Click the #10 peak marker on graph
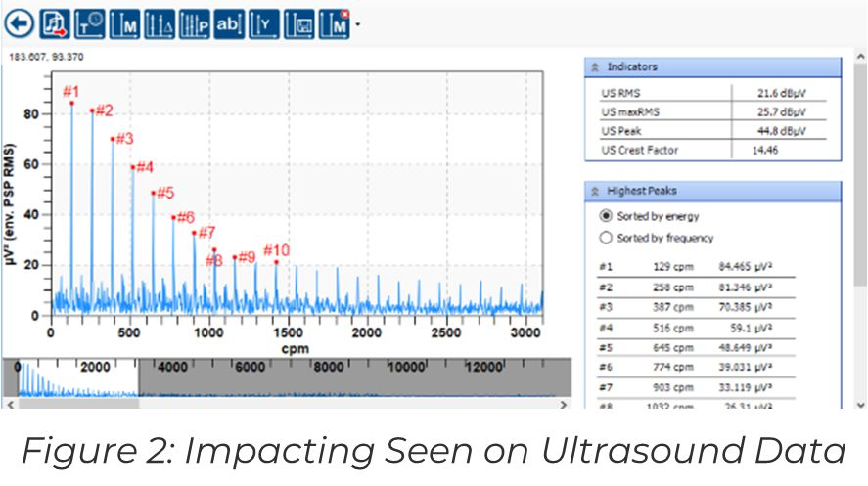 click(276, 262)
